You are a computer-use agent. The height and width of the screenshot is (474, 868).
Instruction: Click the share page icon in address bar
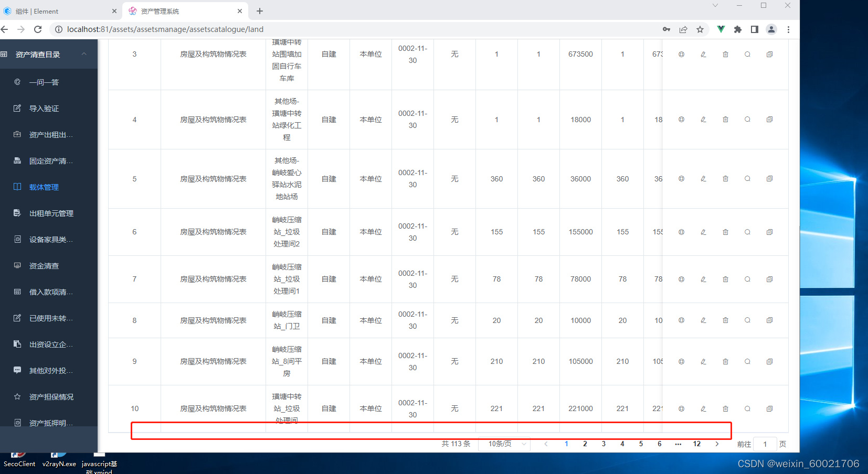click(x=683, y=29)
